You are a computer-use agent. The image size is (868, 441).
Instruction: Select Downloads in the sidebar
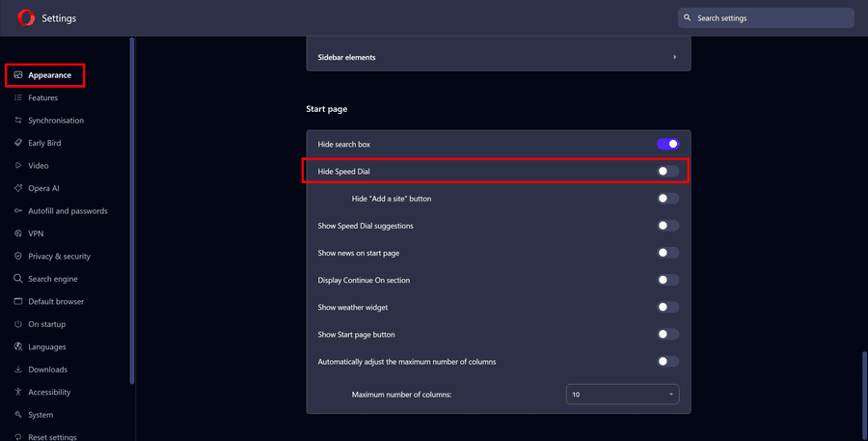47,370
